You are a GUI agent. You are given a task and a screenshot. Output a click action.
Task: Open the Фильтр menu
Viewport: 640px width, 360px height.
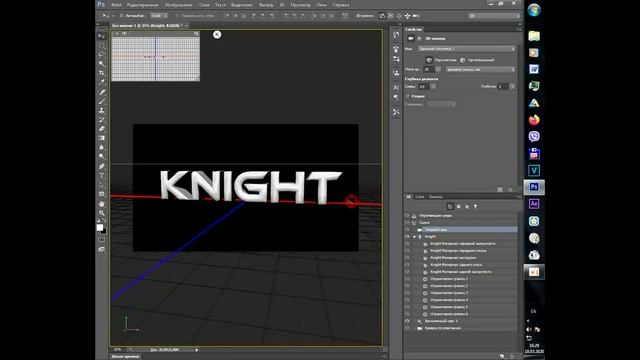coord(266,5)
